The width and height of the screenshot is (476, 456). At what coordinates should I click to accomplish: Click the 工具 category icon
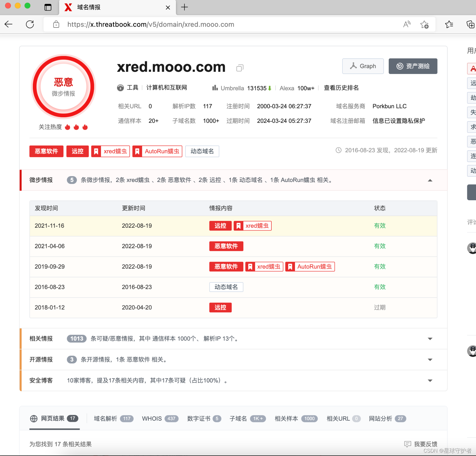[x=120, y=88]
